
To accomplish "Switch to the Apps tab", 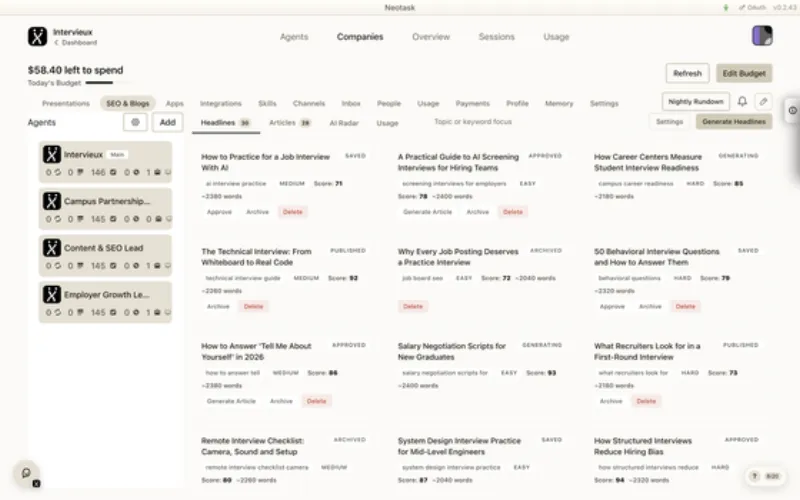I will (x=174, y=104).
